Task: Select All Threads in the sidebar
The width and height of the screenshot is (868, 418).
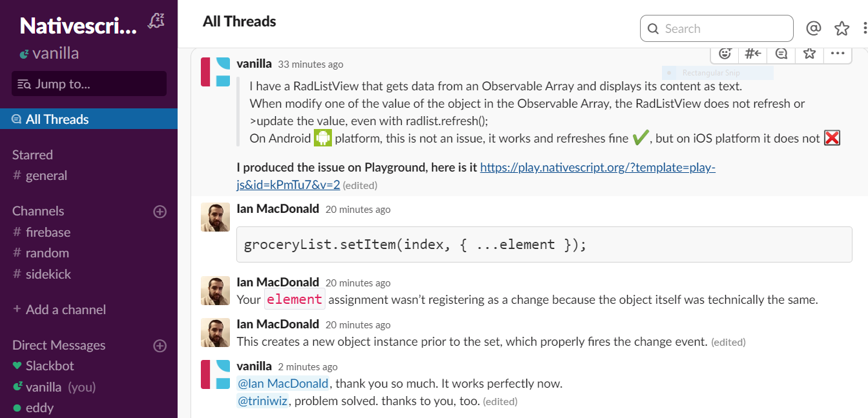Action: pyautogui.click(x=58, y=119)
